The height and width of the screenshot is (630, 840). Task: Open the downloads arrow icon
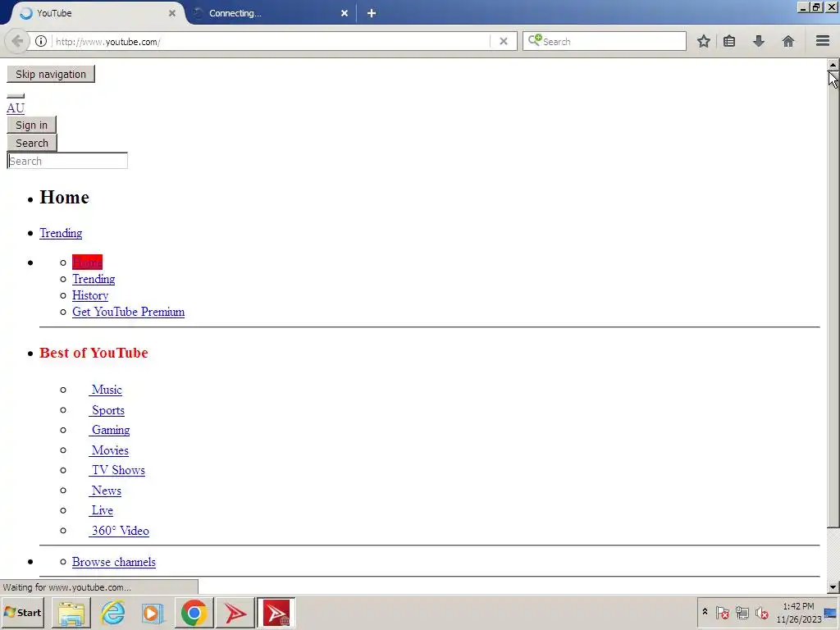[759, 41]
